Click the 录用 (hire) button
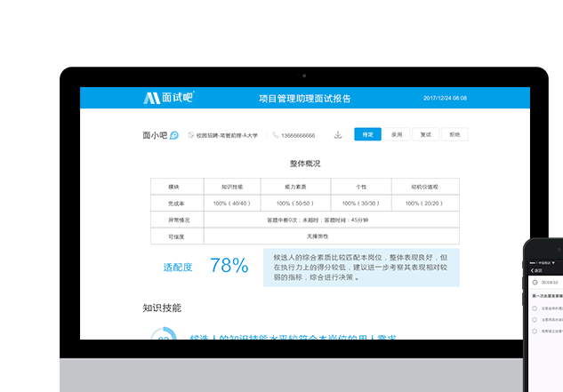This screenshot has height=392, width=563. (x=397, y=134)
